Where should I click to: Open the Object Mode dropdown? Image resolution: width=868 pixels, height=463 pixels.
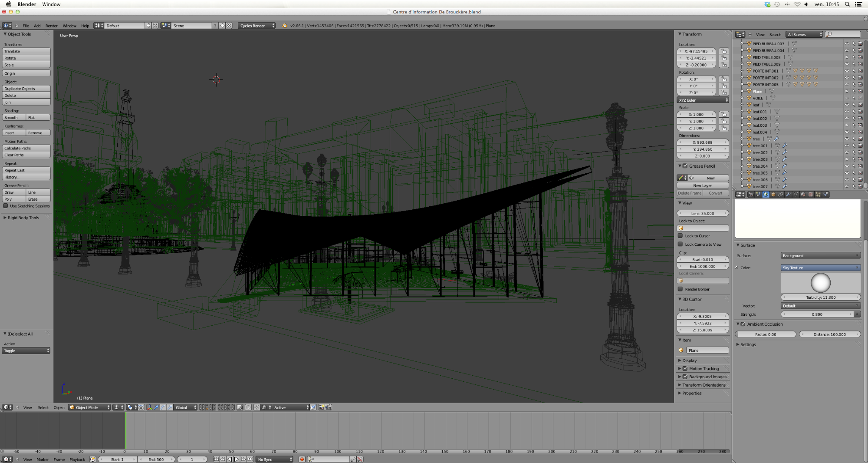point(90,407)
